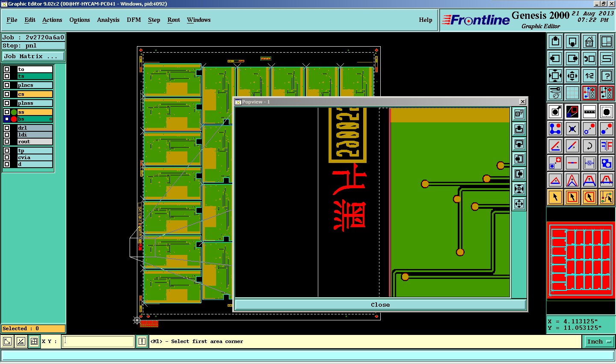Viewport: 616px width, 364px height.
Task: Select the 1:2 zoom icon
Action: pos(589,76)
